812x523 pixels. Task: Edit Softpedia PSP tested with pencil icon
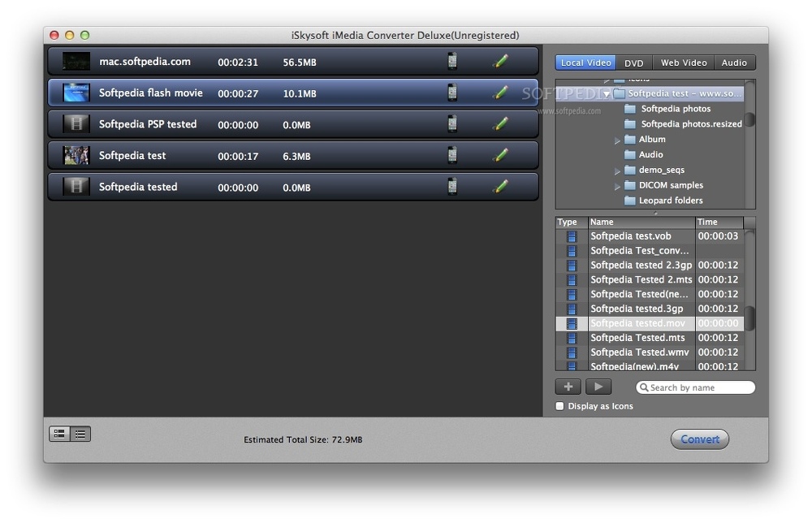click(500, 123)
